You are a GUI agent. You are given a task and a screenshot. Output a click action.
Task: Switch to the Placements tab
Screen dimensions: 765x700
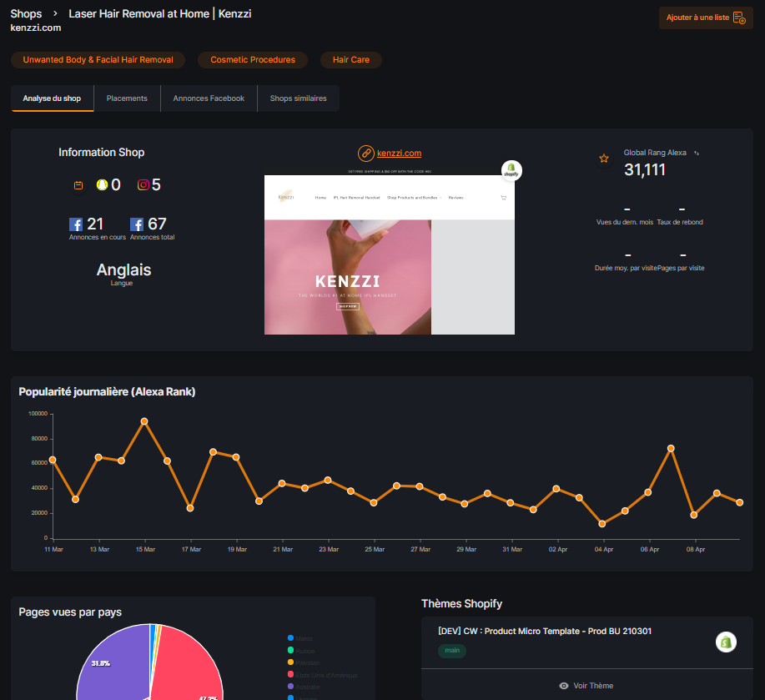[x=127, y=98]
